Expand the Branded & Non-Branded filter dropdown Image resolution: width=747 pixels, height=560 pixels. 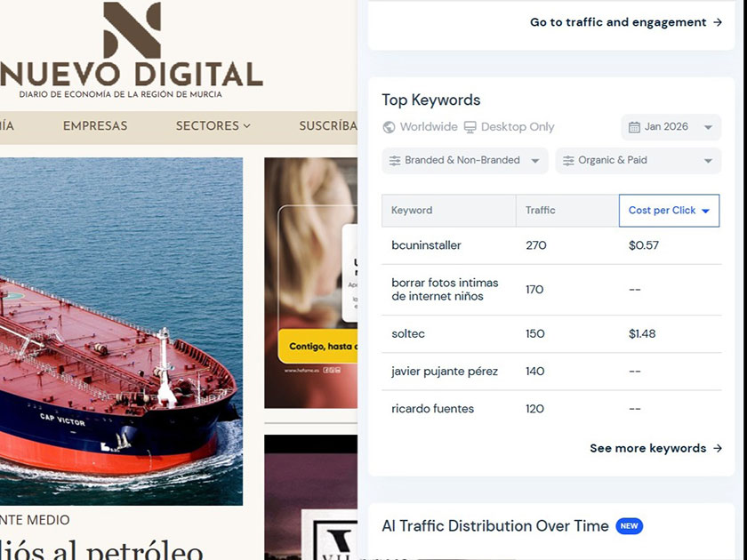(464, 161)
